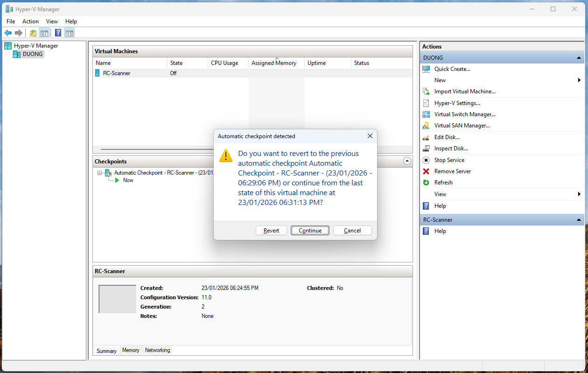Open the Help menu in menu bar

coord(71,21)
